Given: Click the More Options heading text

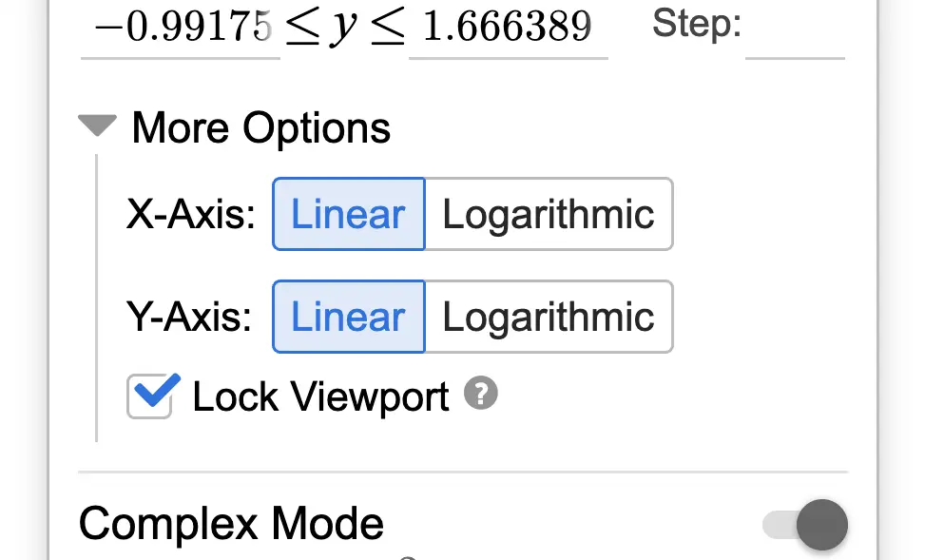Looking at the screenshot, I should point(261,127).
